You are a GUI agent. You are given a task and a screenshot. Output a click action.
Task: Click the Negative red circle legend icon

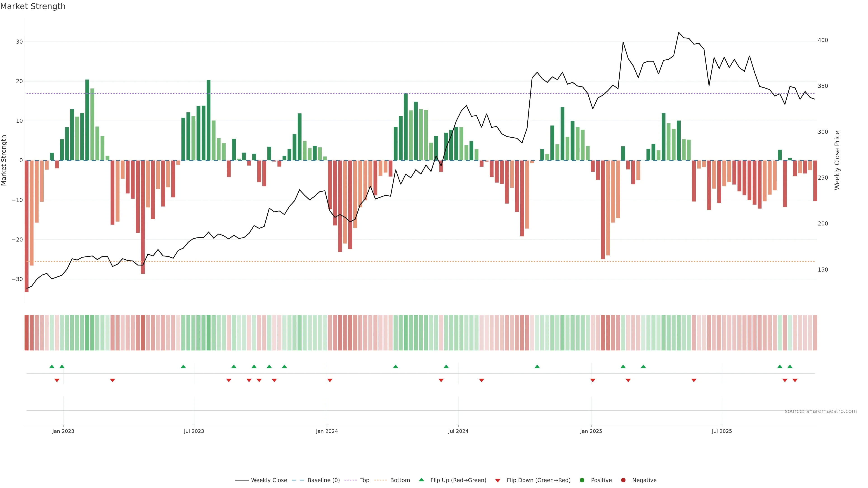(623, 480)
